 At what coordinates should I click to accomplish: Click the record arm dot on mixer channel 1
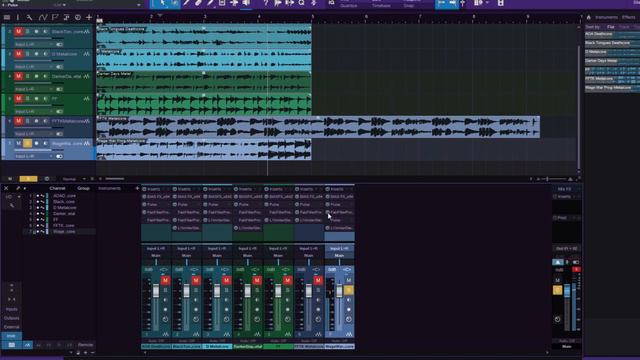click(x=165, y=309)
